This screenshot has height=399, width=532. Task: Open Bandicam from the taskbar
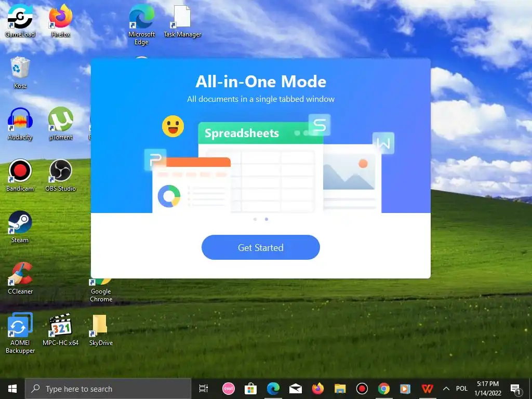362,389
